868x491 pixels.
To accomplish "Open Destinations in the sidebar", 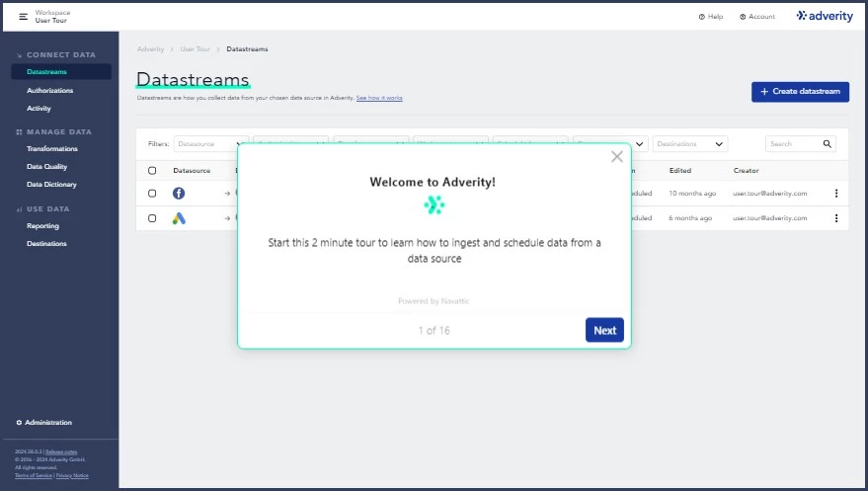I will point(46,244).
